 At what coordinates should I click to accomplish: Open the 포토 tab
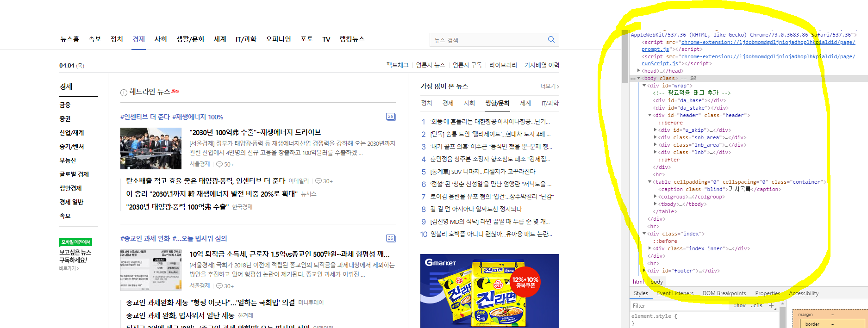[307, 39]
